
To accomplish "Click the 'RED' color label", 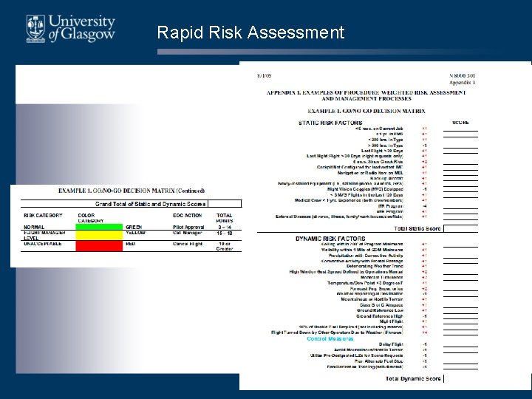I will pos(130,244).
